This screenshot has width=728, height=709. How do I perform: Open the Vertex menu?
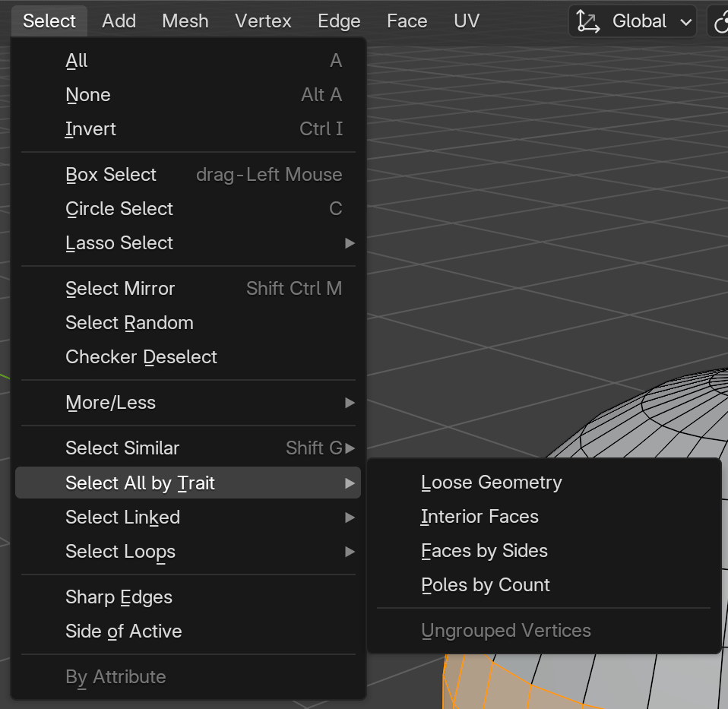tap(263, 21)
